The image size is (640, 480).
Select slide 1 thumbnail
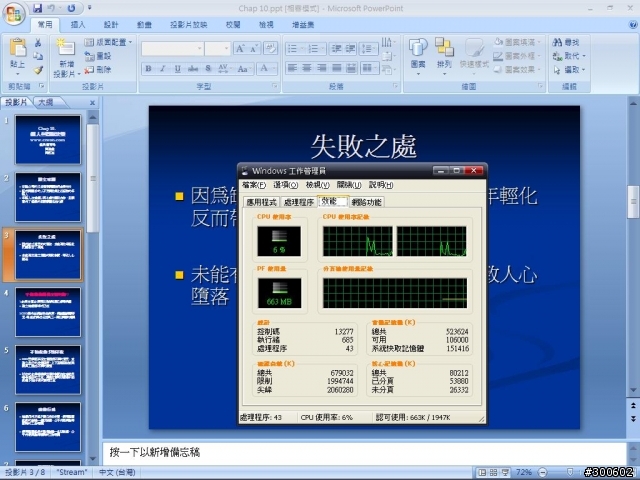(x=48, y=140)
